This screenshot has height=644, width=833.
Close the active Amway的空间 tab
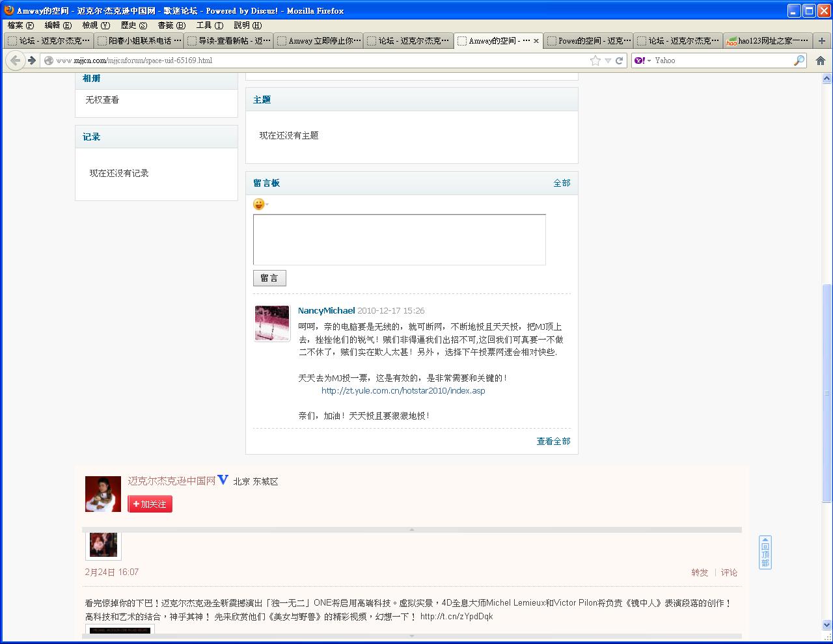point(536,40)
